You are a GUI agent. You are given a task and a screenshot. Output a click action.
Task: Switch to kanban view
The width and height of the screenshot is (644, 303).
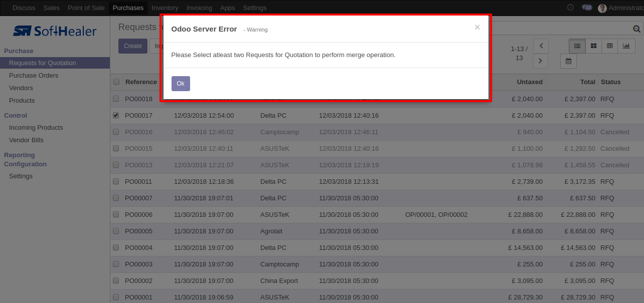coord(593,46)
